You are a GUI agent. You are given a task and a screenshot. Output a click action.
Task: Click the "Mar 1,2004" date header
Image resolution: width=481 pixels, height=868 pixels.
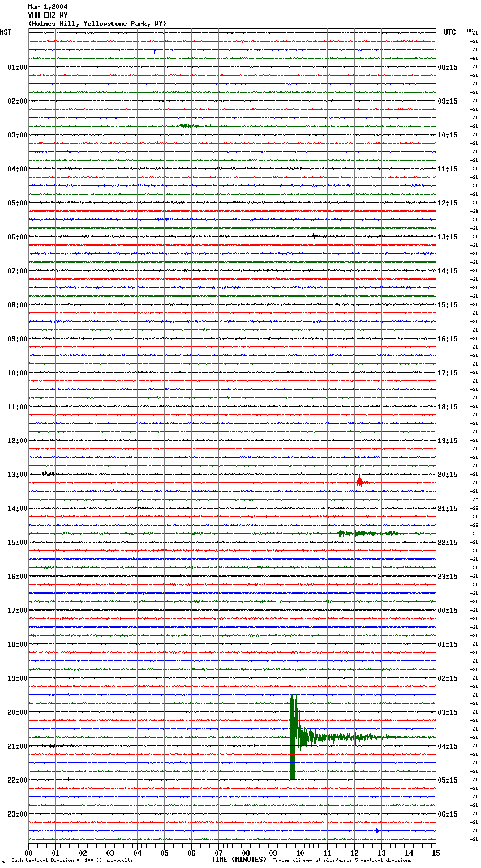tap(48, 7)
